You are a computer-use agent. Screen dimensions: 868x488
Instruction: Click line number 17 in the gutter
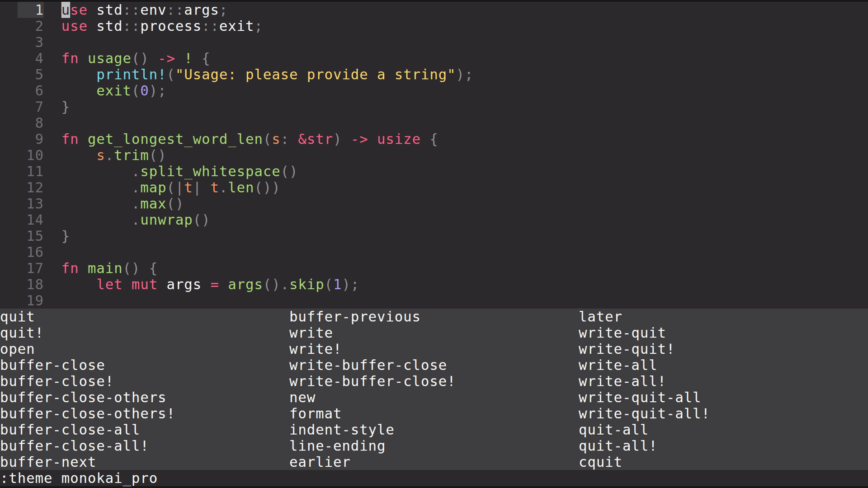point(35,268)
